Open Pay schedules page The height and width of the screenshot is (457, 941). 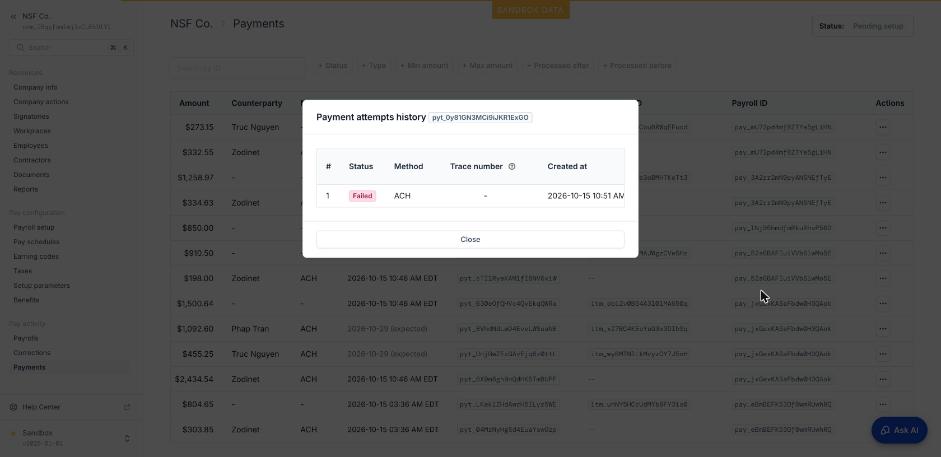(36, 242)
